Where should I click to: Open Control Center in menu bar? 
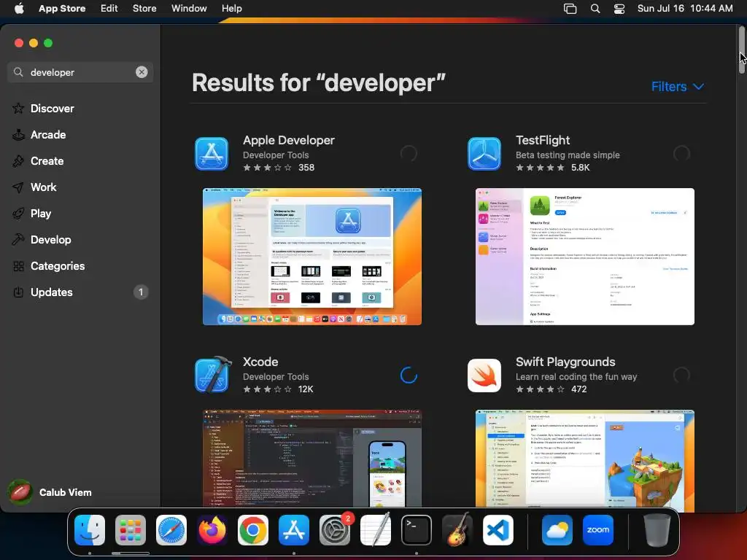click(x=619, y=8)
